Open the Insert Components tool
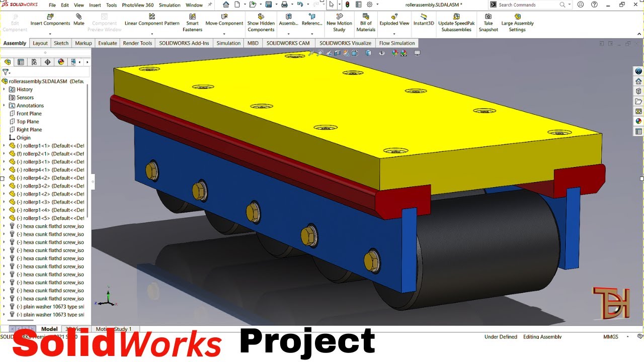Screen dimensions: 644x362 [x=50, y=20]
